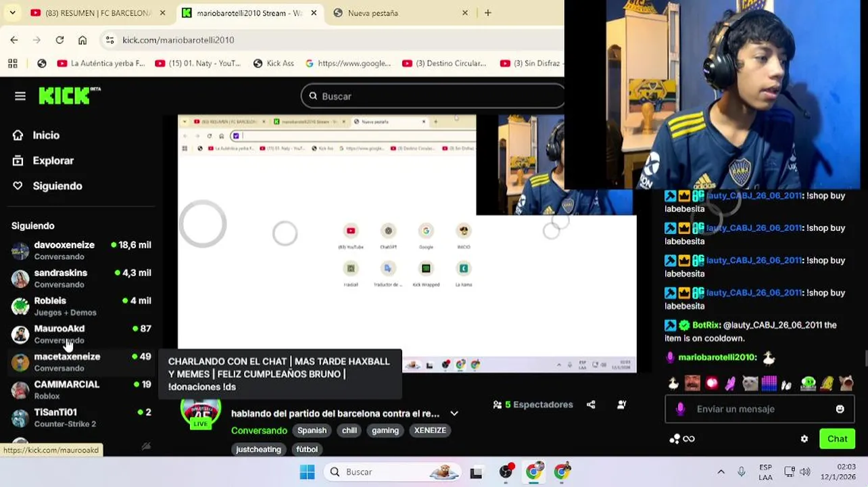Pick the screaming cat emote

coord(846,384)
